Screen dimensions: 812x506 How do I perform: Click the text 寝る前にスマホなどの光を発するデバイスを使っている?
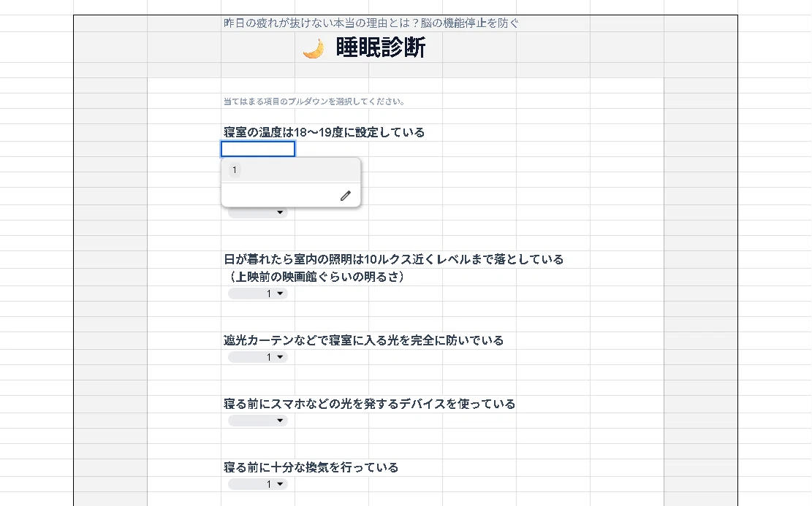coord(369,404)
